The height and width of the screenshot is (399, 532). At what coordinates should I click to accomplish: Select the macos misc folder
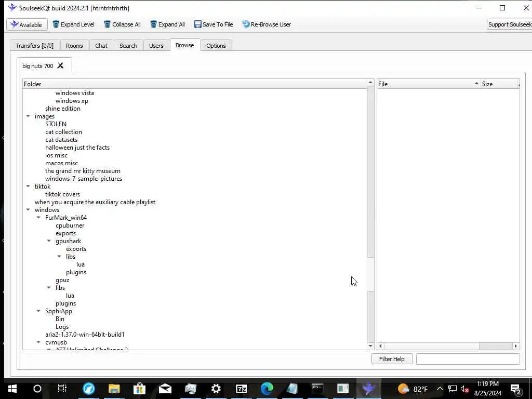61,163
